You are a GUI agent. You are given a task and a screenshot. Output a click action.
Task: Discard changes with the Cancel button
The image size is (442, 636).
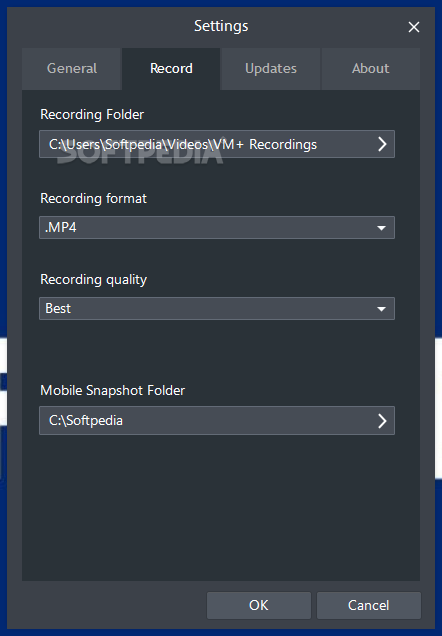tap(369, 605)
